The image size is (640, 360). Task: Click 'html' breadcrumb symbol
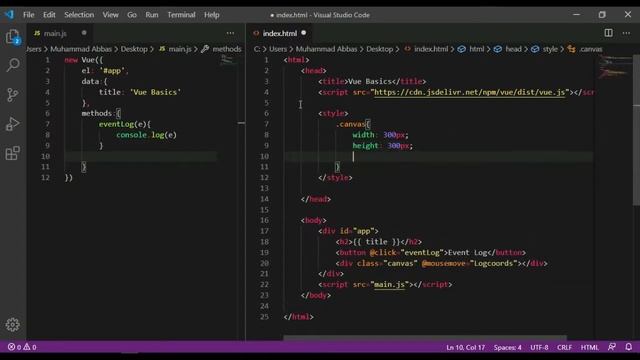(x=476, y=49)
